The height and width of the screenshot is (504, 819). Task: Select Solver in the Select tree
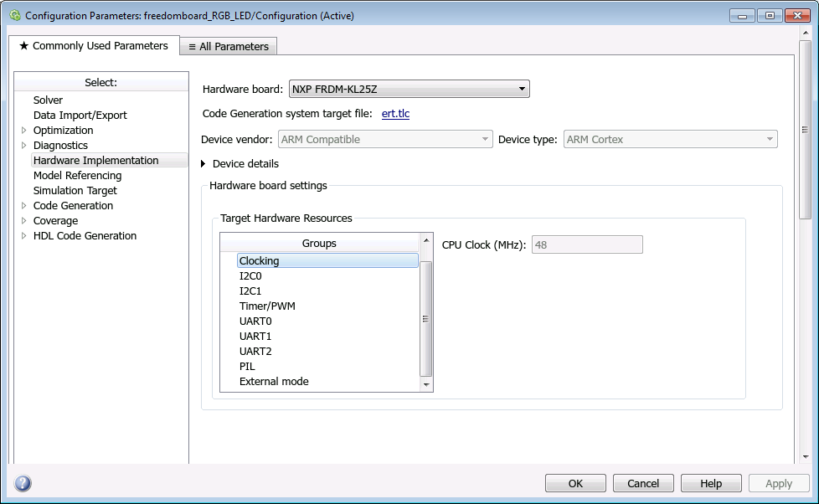[x=48, y=100]
